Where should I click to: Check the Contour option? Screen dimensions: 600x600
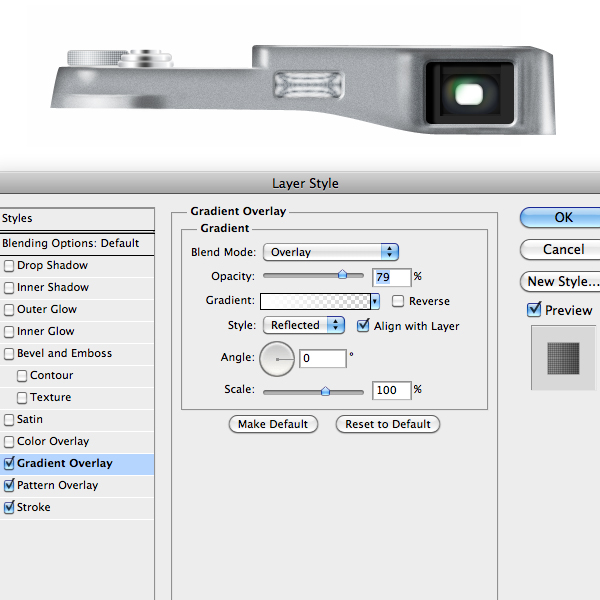coord(22,376)
